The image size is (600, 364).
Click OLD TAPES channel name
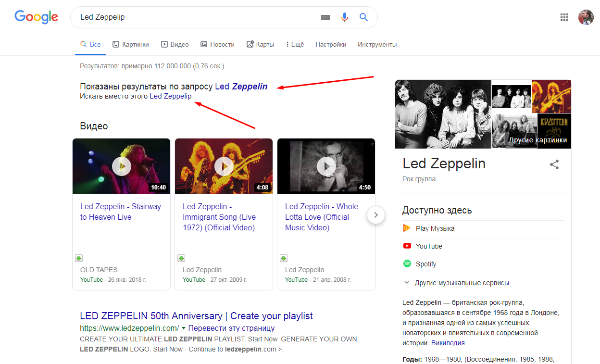pyautogui.click(x=99, y=270)
